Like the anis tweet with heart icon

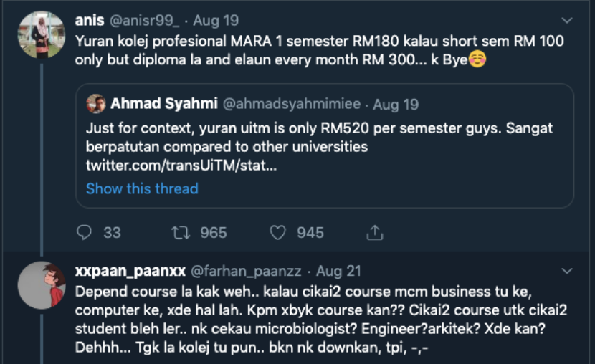point(277,232)
